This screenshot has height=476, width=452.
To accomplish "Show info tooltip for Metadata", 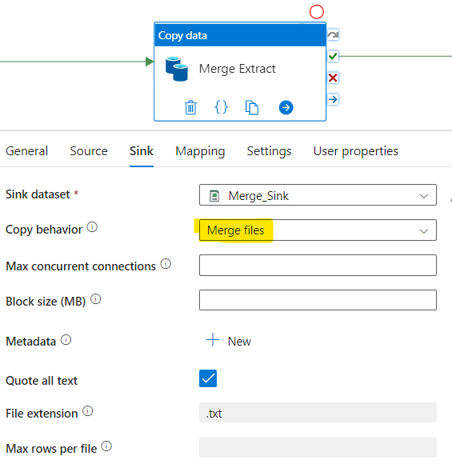I will pos(66,340).
